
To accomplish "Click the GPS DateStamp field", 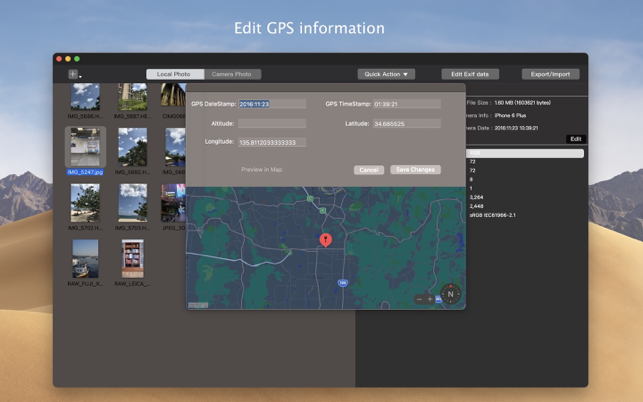I will [x=272, y=104].
